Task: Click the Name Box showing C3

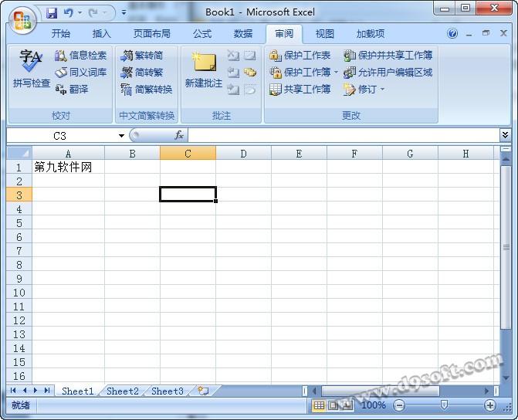Action: click(62, 135)
